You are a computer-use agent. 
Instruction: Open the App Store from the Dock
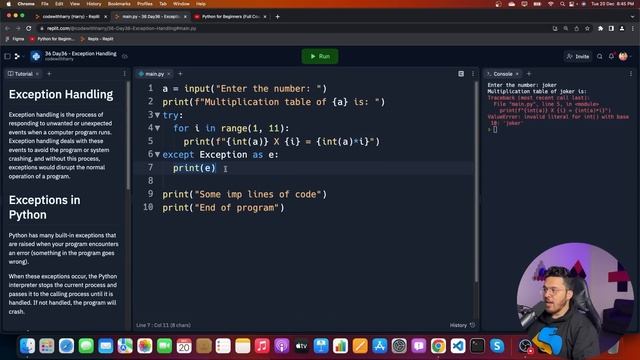click(x=380, y=346)
